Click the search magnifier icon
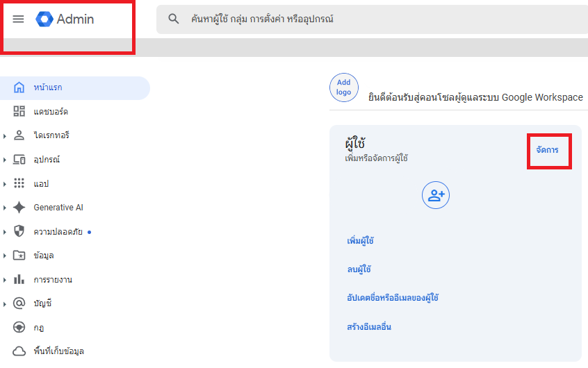588x368 pixels. (x=174, y=19)
